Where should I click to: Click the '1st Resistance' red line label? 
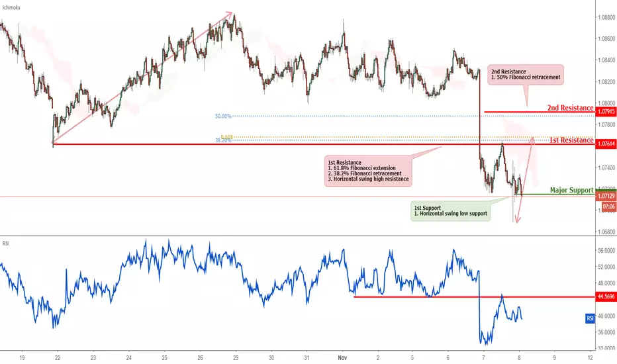coord(571,140)
